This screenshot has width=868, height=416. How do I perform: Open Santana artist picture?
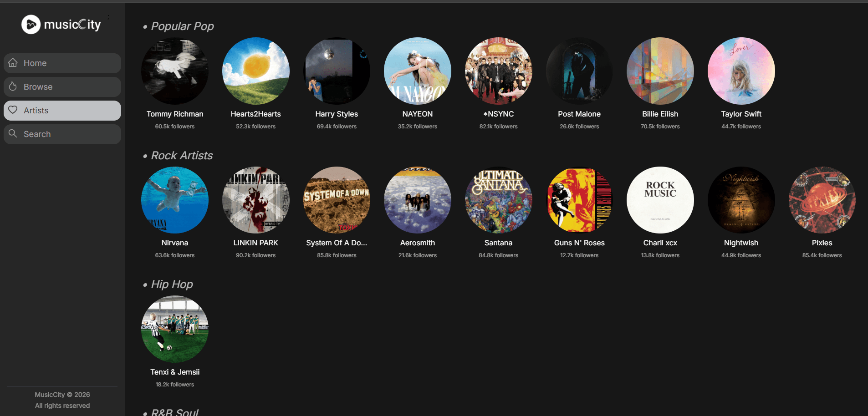click(499, 200)
